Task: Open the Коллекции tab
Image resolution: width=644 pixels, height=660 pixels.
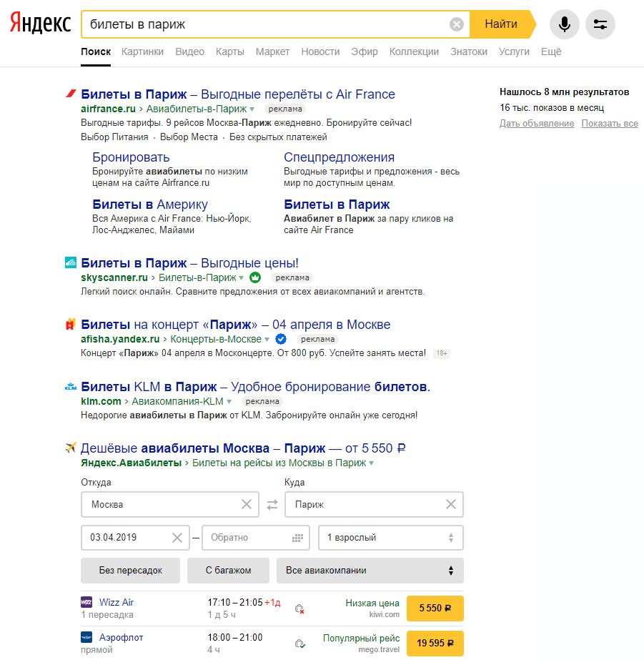Action: [415, 51]
